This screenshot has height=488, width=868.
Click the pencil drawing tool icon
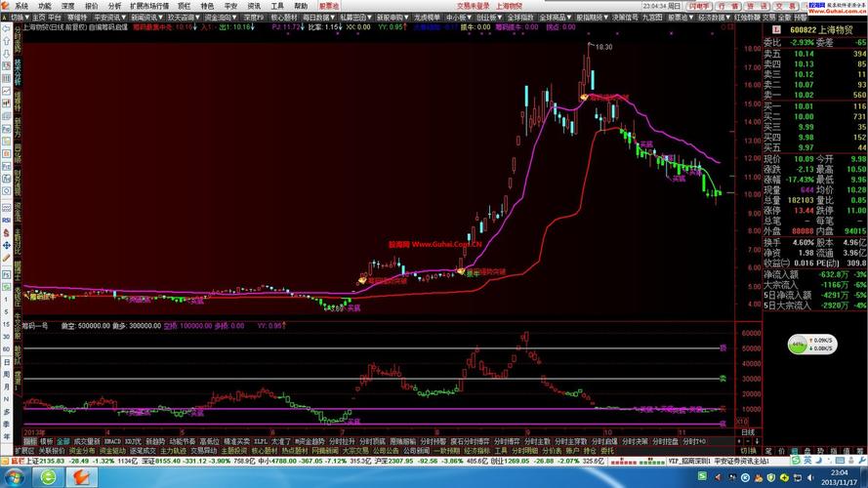(x=6, y=258)
